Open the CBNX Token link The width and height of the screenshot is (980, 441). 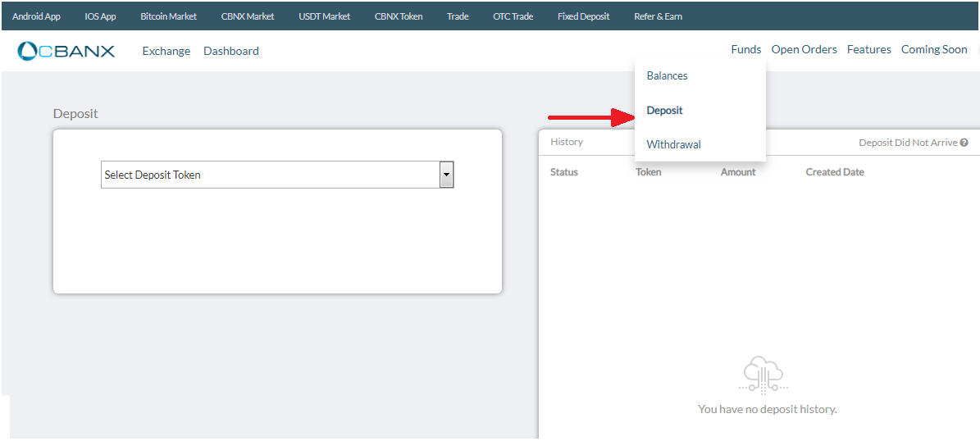coord(399,16)
